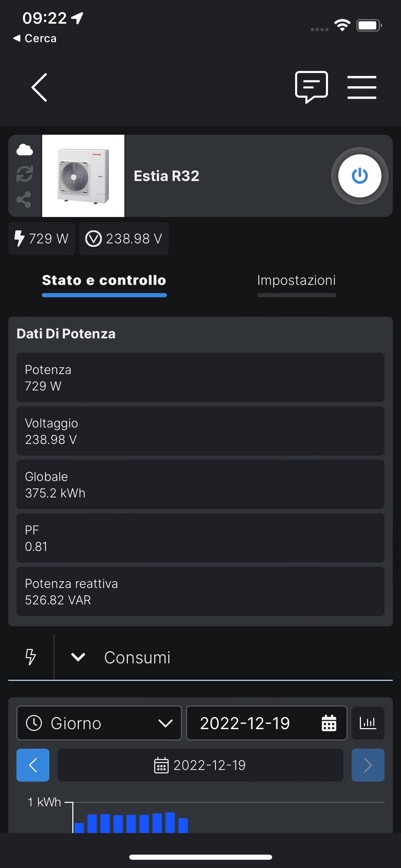Tap the Estia R32 device thumbnail
This screenshot has width=401, height=868.
(83, 176)
